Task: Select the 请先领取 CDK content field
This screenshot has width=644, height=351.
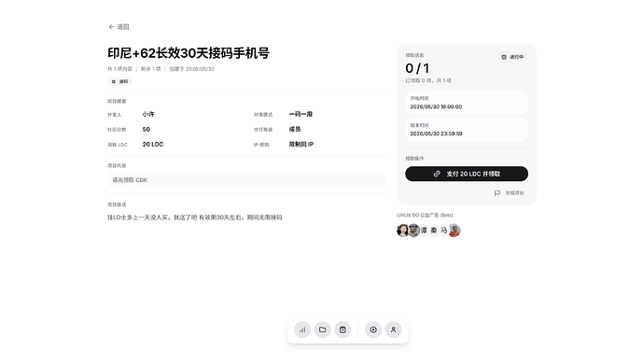Action: [x=246, y=180]
